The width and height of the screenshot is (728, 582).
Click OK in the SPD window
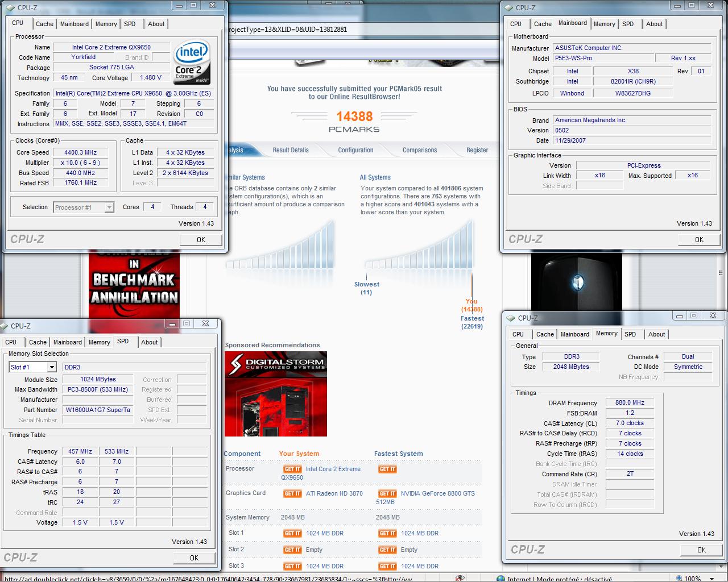coord(194,558)
